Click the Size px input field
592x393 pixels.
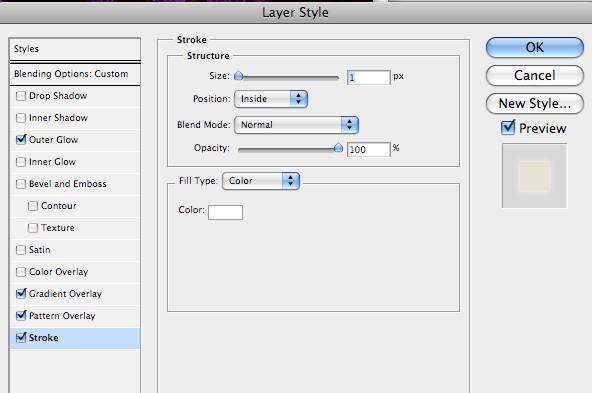tap(368, 77)
